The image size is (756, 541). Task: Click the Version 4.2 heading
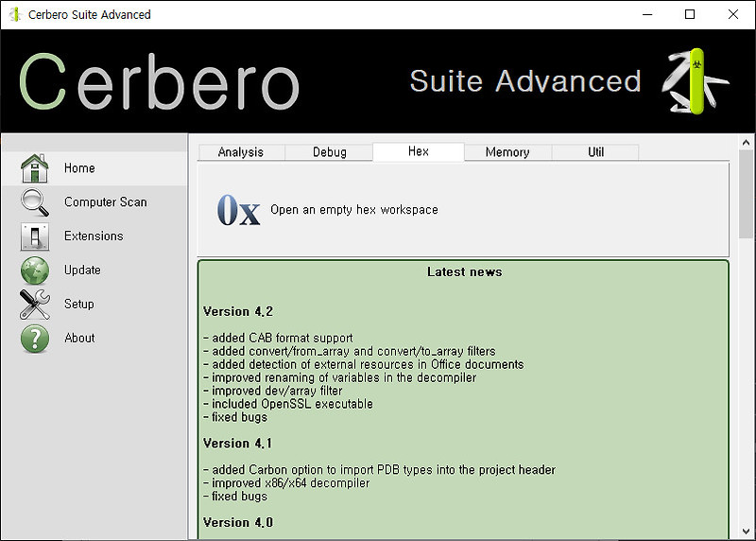click(x=238, y=311)
